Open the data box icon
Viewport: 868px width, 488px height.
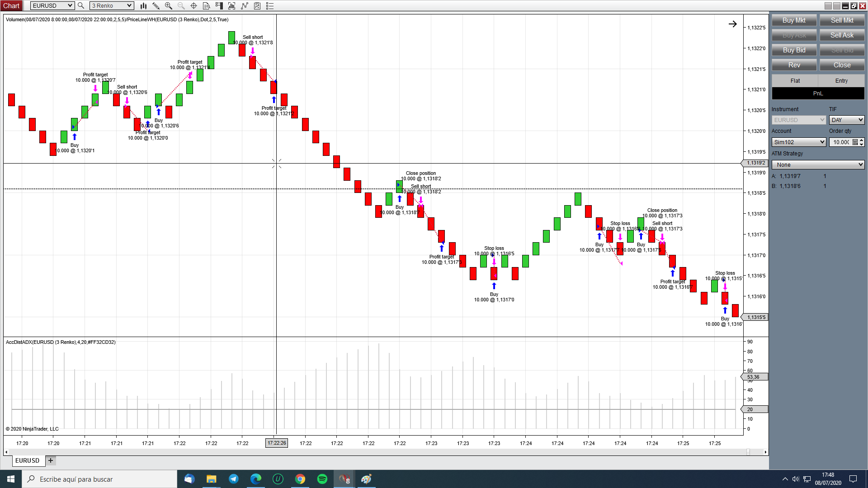[x=206, y=6]
